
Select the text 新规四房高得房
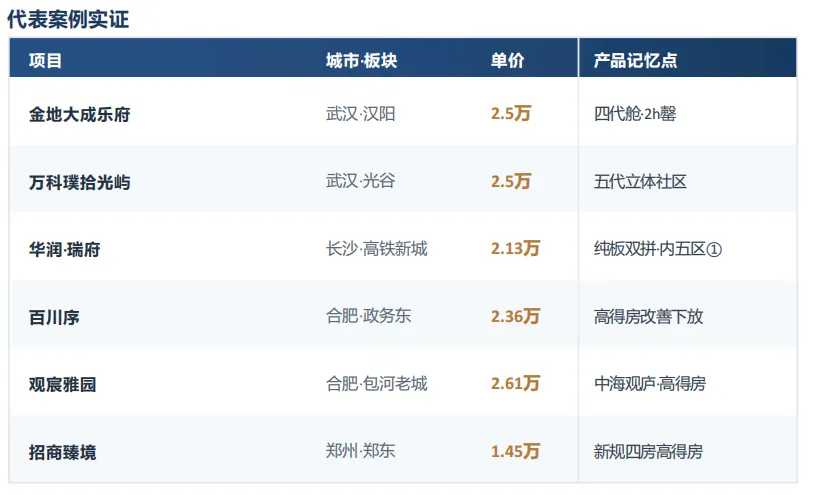coord(648,451)
